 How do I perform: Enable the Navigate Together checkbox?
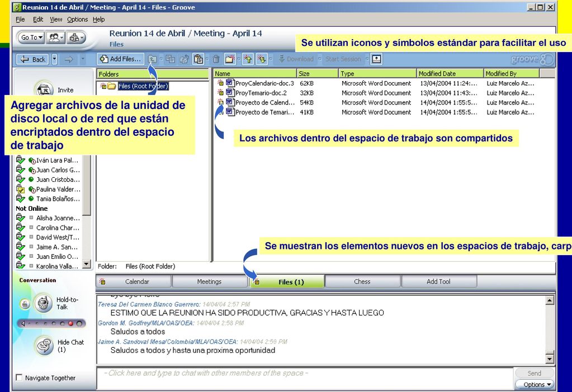[x=20, y=377]
